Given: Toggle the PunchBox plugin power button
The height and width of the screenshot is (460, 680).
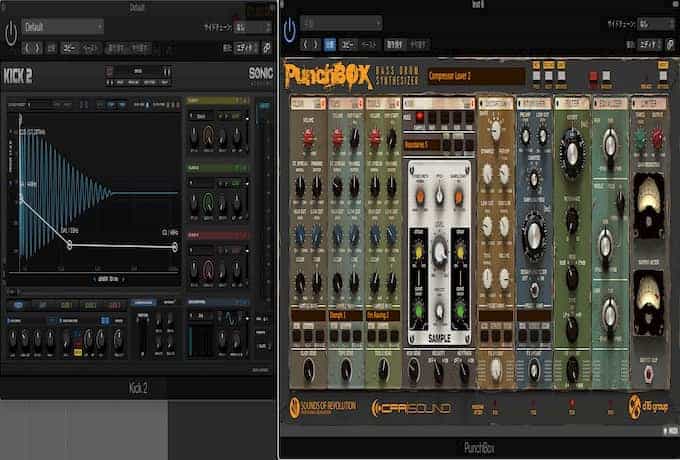Looking at the screenshot, I should coord(290,29).
